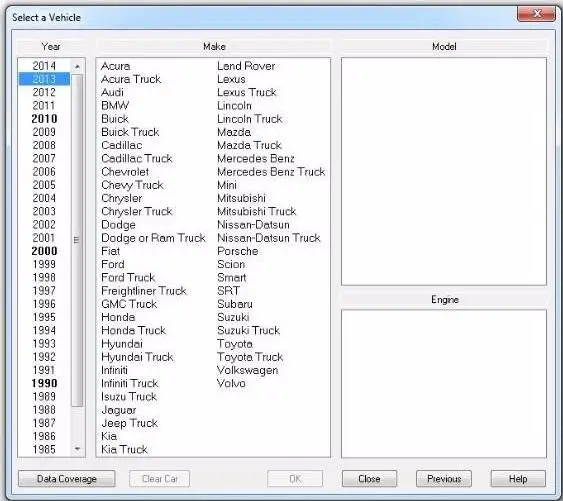Image resolution: width=563 pixels, height=501 pixels.
Task: Choose Cadillac make
Action: tap(121, 145)
